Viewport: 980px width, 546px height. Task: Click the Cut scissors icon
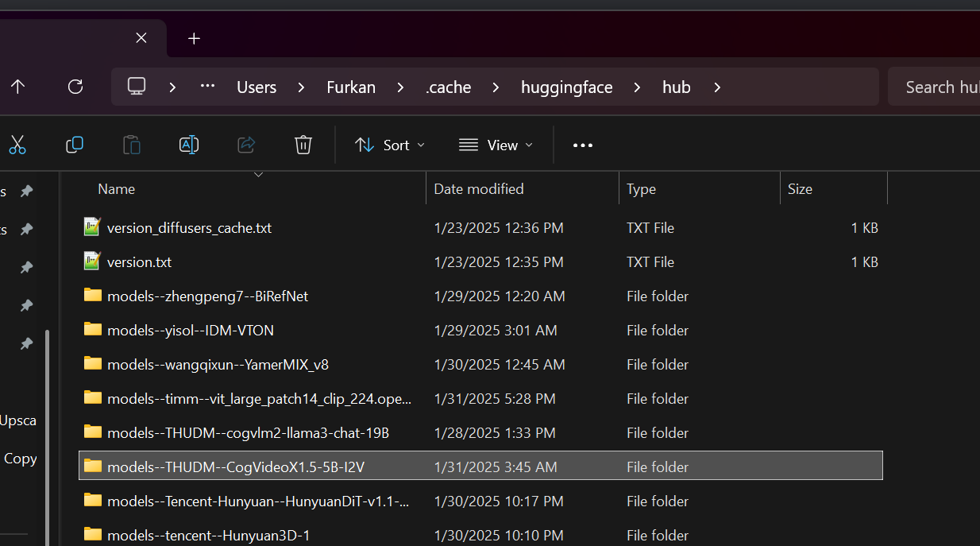point(17,145)
